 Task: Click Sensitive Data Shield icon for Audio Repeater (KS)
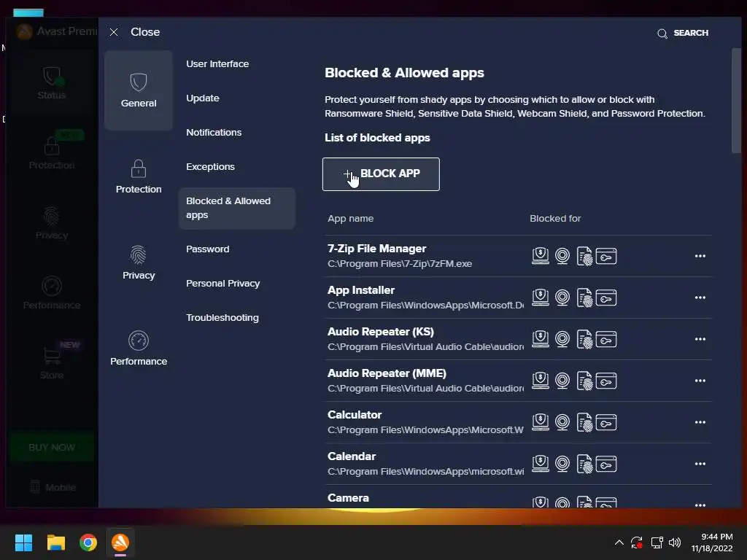[584, 338]
